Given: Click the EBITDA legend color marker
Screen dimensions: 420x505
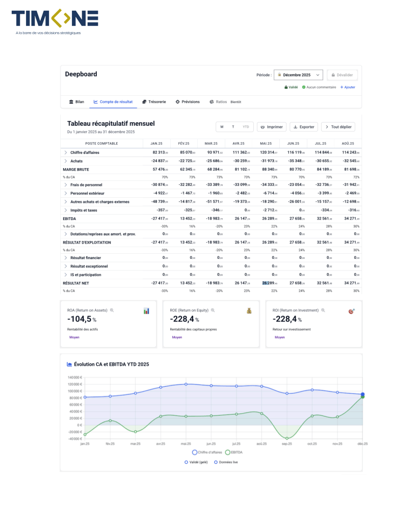Looking at the screenshot, I should coord(227,452).
